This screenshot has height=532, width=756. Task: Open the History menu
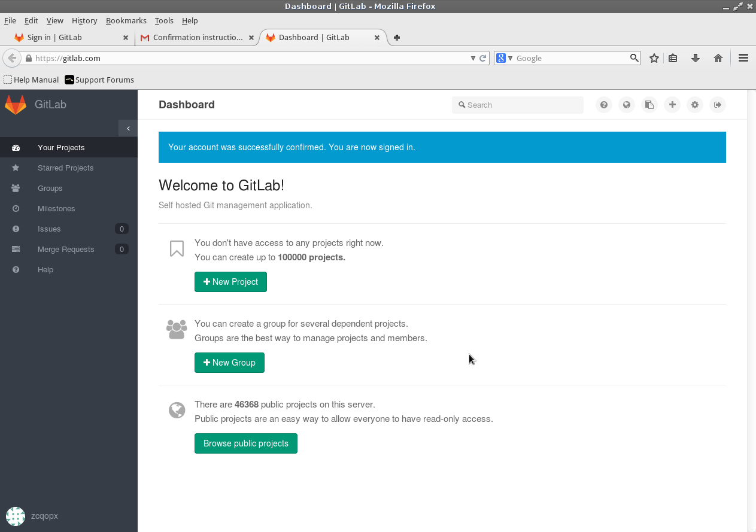click(x=84, y=20)
